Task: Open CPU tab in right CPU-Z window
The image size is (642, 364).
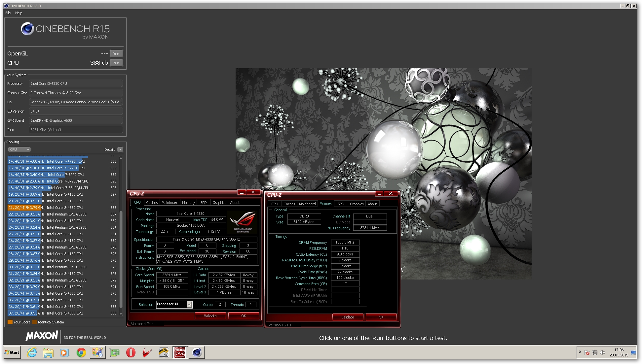Action: 275,204
